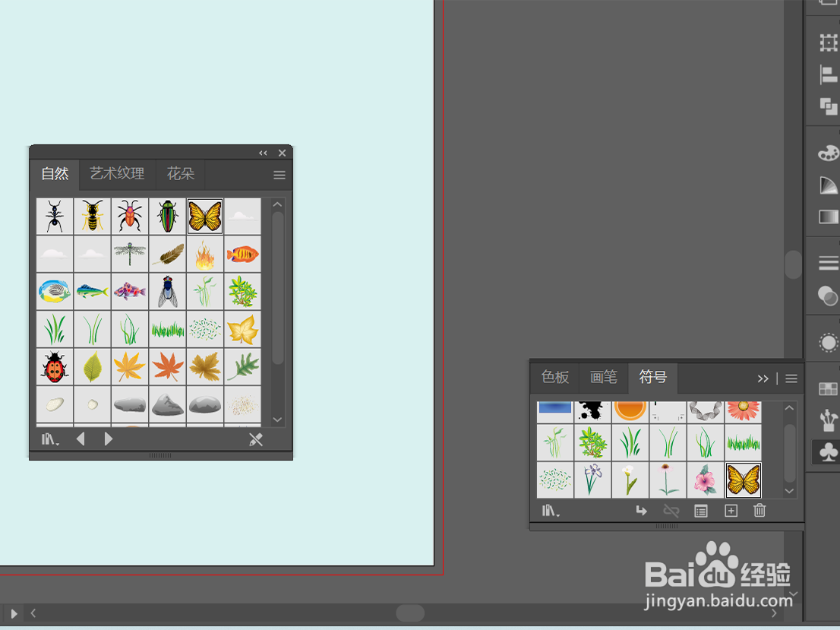The image size is (840, 630).
Task: Open the Appearance panel icon
Action: 828,342
